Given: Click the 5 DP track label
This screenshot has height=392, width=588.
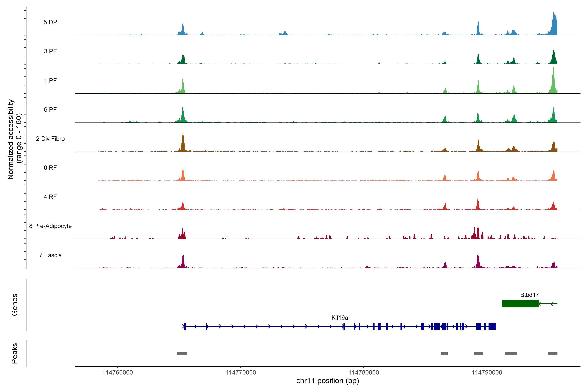Looking at the screenshot, I should coord(50,22).
